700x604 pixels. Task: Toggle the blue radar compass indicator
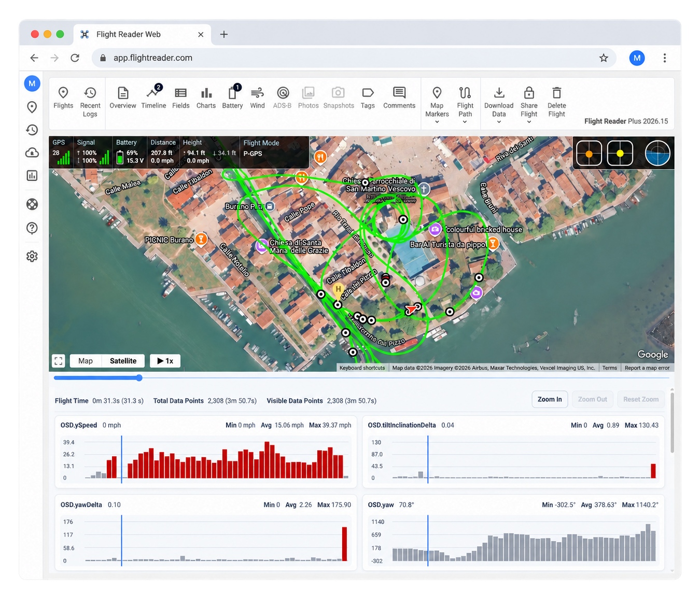[657, 153]
